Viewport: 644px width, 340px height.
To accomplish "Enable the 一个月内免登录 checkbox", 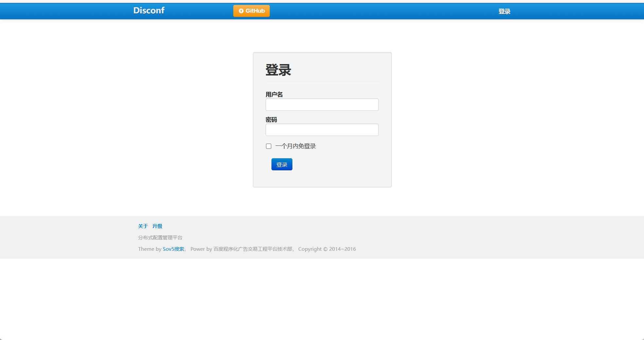I will click(269, 146).
